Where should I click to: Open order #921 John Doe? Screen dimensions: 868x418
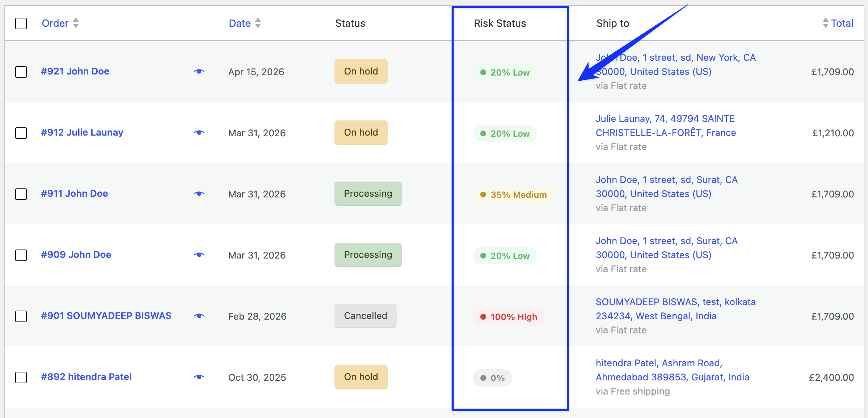[75, 71]
